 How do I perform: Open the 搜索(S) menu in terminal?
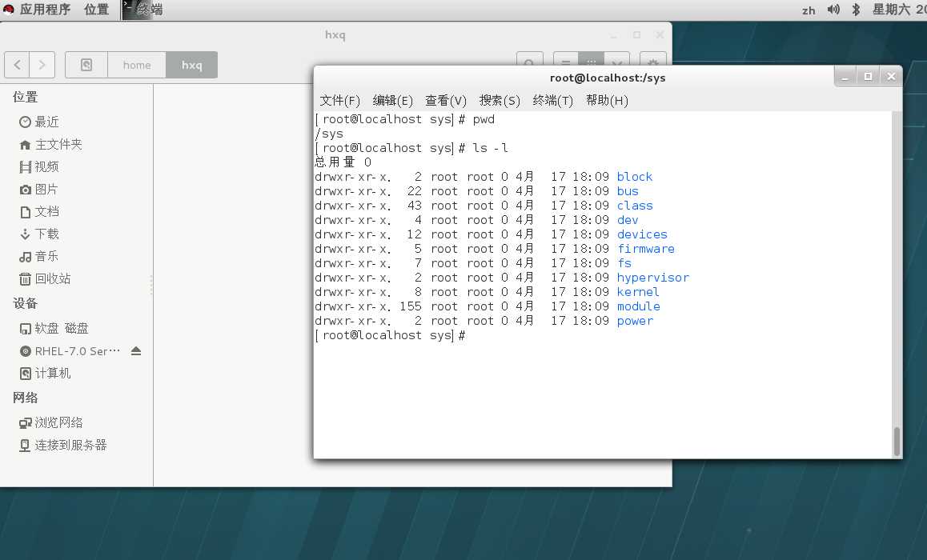(500, 101)
